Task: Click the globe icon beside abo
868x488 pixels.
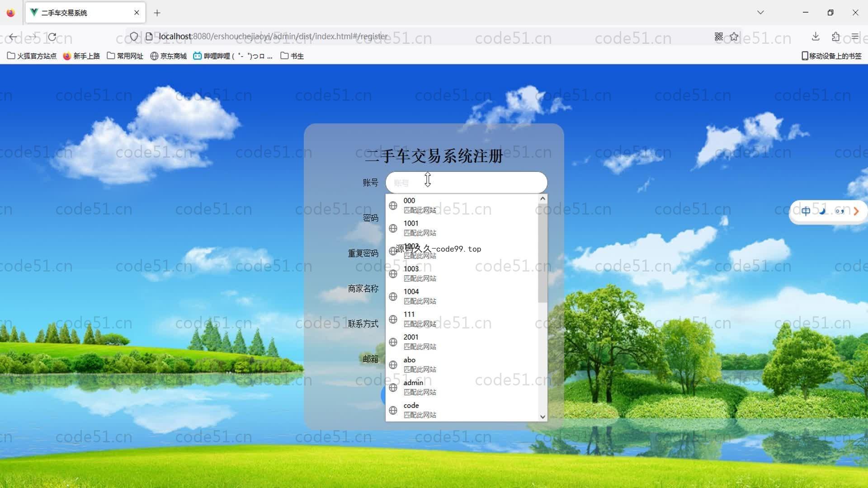Action: pos(393,365)
